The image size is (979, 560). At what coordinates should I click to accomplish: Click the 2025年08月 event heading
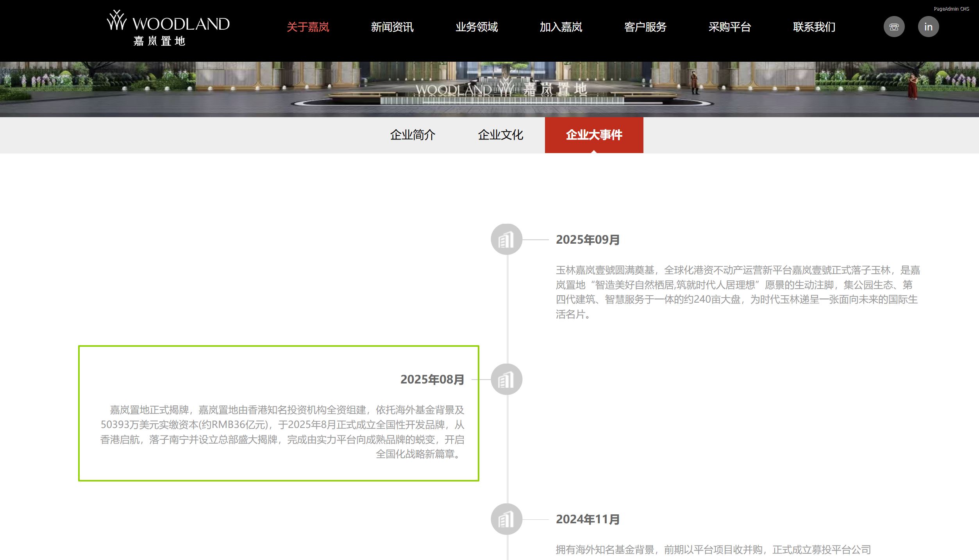coord(432,380)
